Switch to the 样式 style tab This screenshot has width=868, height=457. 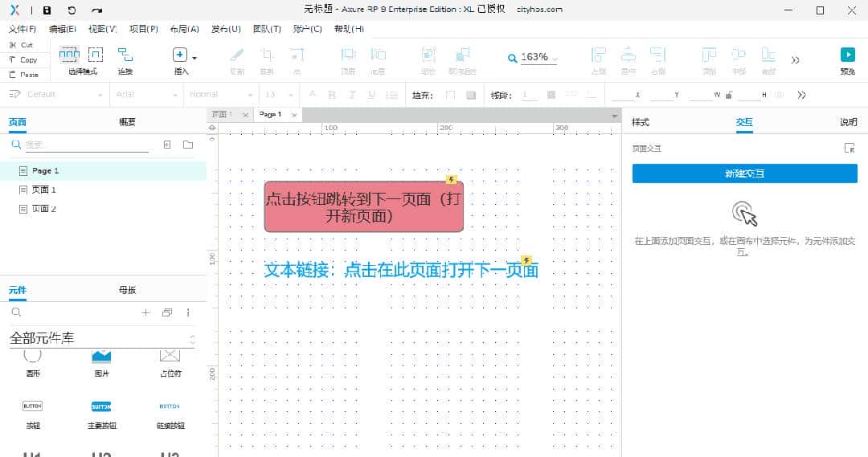click(x=641, y=122)
